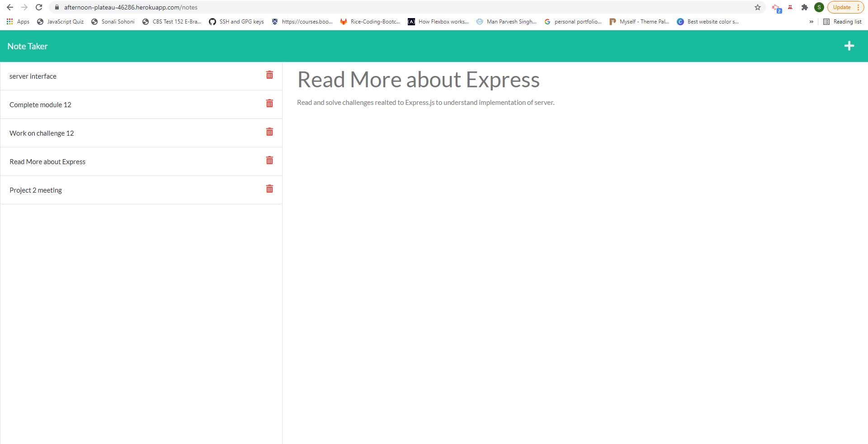Open the 'JavaScript Quiz' bookmark
This screenshot has height=444, width=868.
(60, 21)
